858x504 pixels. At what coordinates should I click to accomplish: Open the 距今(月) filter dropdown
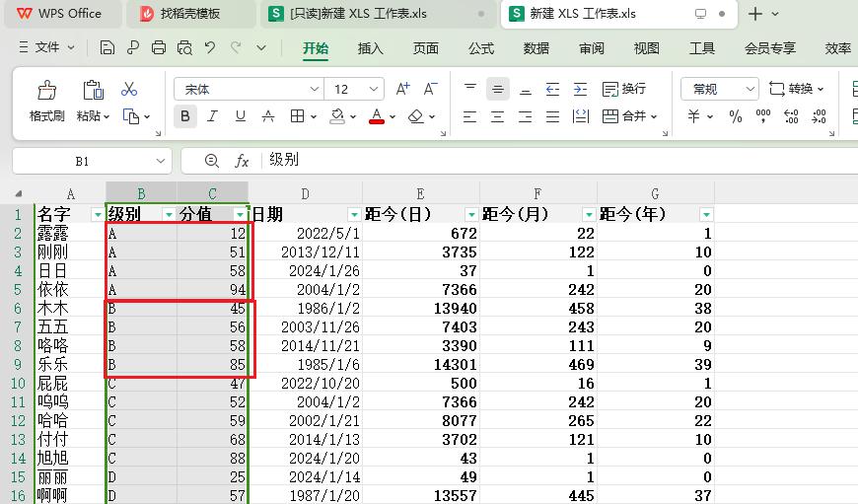(589, 214)
